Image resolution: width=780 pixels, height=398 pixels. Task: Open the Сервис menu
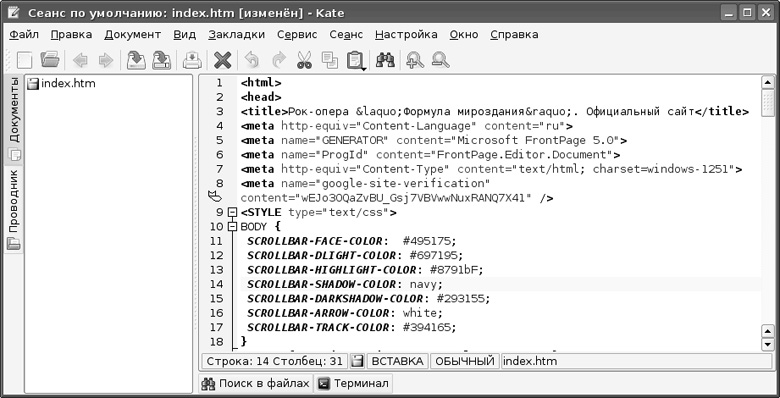[297, 34]
